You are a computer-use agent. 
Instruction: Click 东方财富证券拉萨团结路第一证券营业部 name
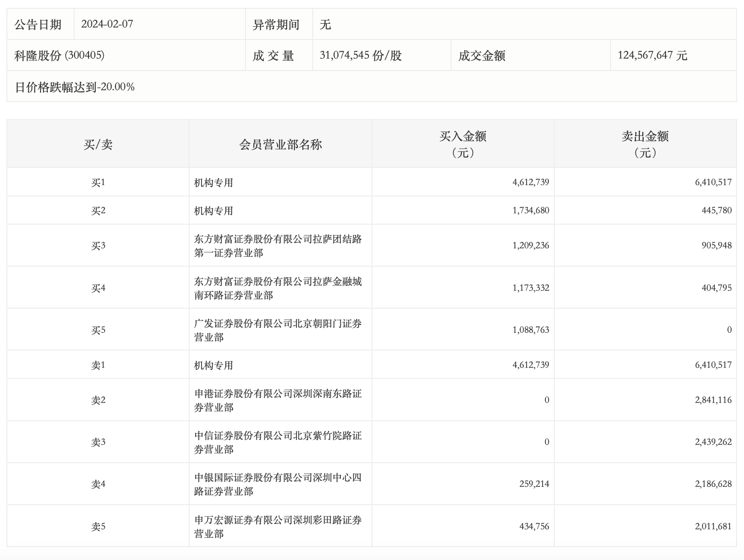[x=278, y=246]
